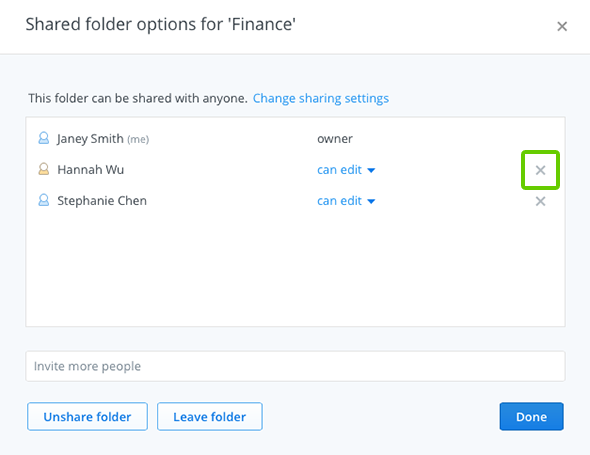Click 'This folder can be shared with anyone' text
This screenshot has width=590, height=455.
[x=138, y=98]
